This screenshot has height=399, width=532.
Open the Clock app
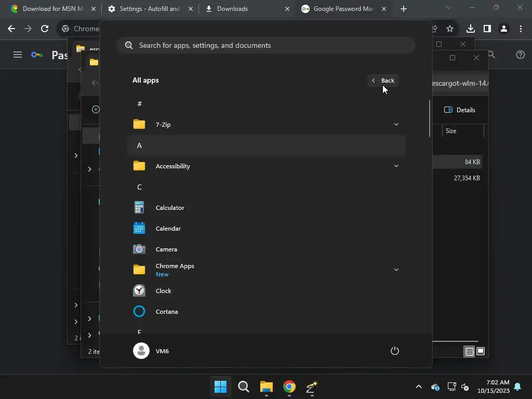pyautogui.click(x=266, y=291)
